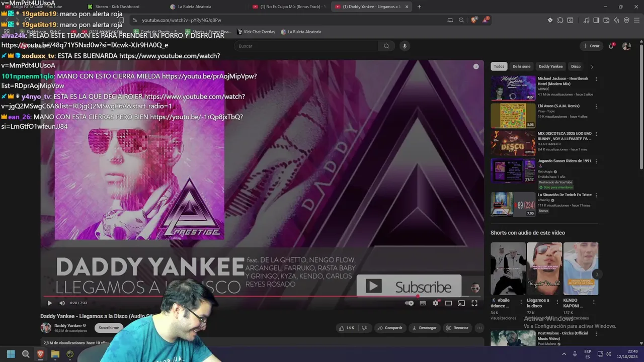
Task: Open Ebi Awon (S.A.M. Remix) video
Action: (513, 116)
